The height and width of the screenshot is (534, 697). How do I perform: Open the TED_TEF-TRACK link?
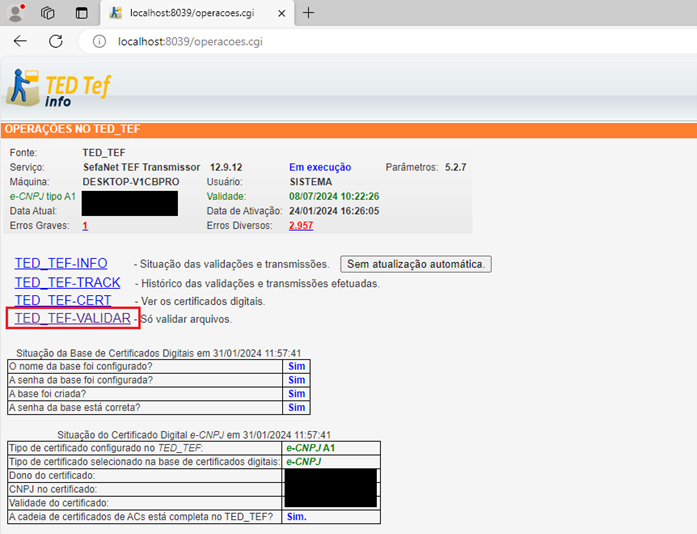[68, 282]
